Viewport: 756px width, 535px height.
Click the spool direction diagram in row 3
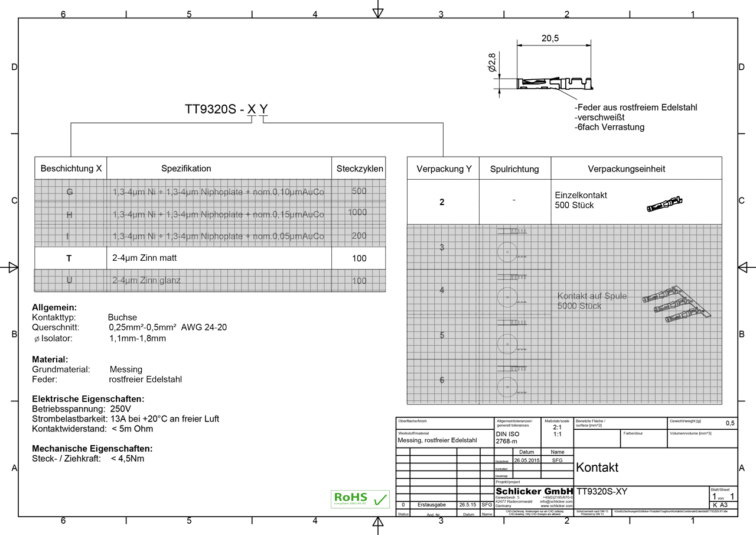(x=511, y=244)
